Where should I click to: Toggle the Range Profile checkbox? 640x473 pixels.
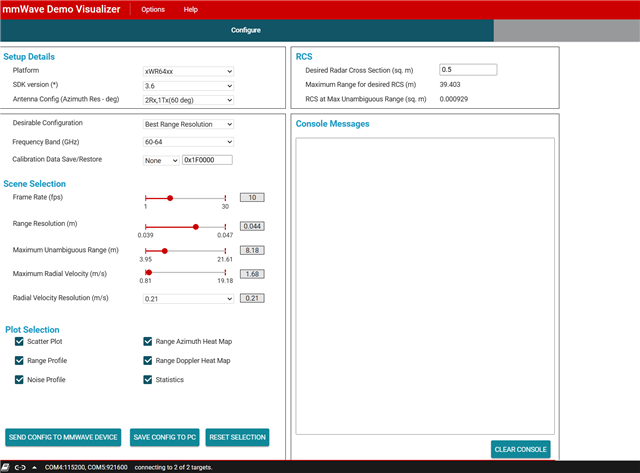[19, 360]
